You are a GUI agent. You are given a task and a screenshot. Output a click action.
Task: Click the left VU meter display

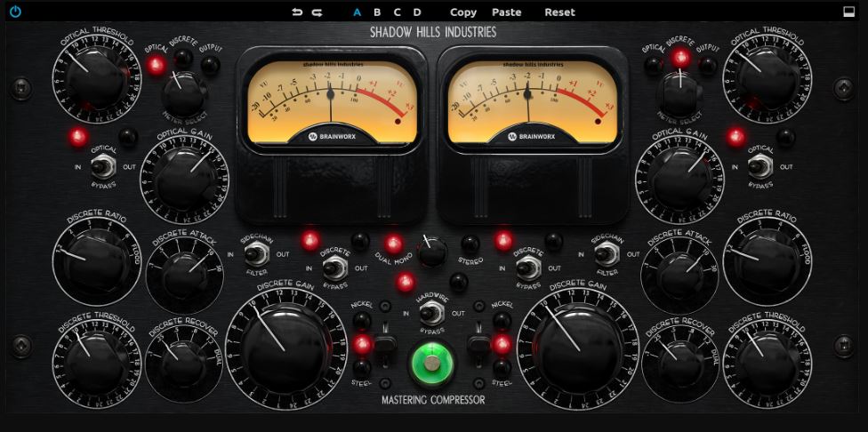pos(332,100)
